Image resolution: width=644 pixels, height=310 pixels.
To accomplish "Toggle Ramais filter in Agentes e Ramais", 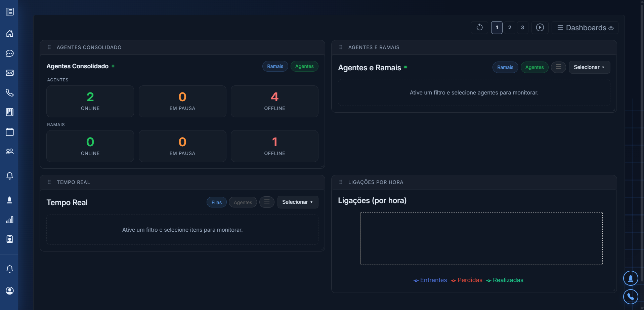I will [505, 67].
